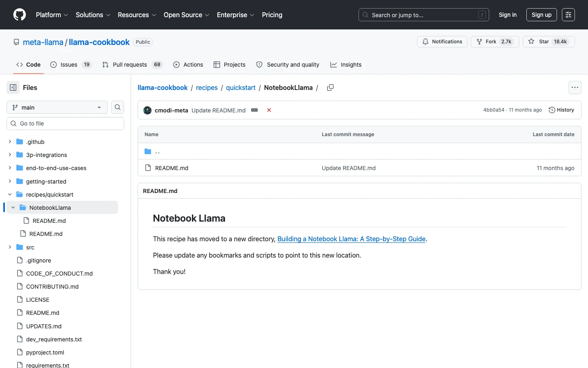This screenshot has height=368, width=588.
Task: Click the search files magnifier button
Action: point(118,107)
